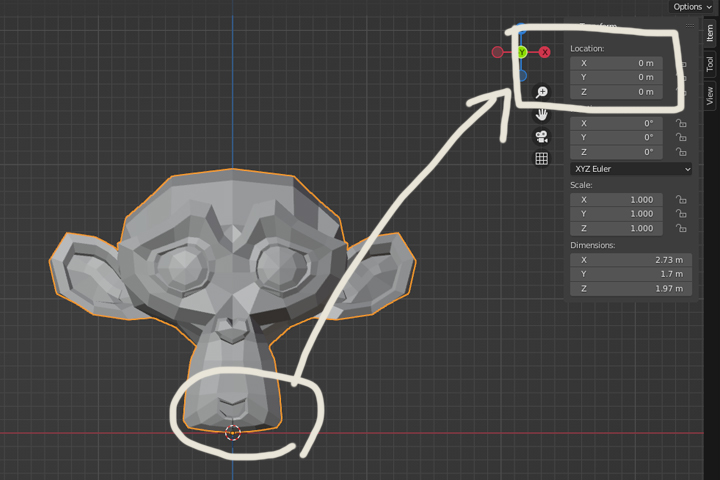
Task: Edit the Dimensions X field 2.73 m
Action: click(631, 260)
